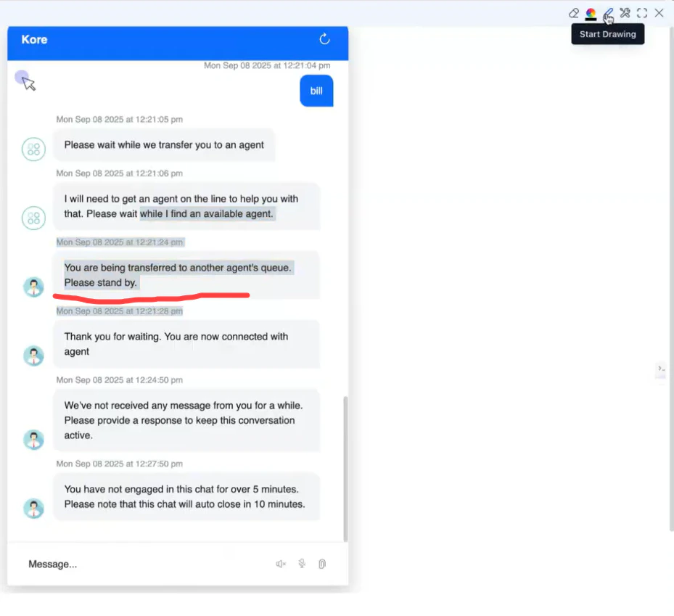Pick a color from the rainbow swatch
674x616 pixels.
[591, 13]
